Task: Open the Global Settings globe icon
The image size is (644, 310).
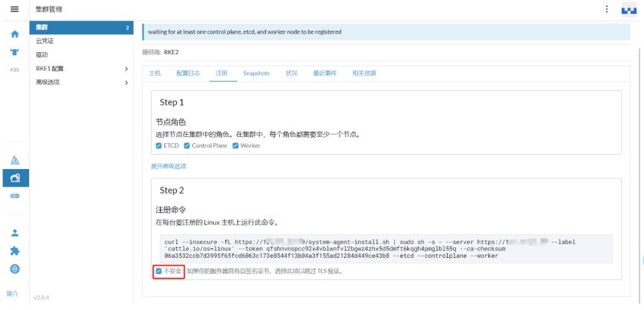Action: (15, 269)
